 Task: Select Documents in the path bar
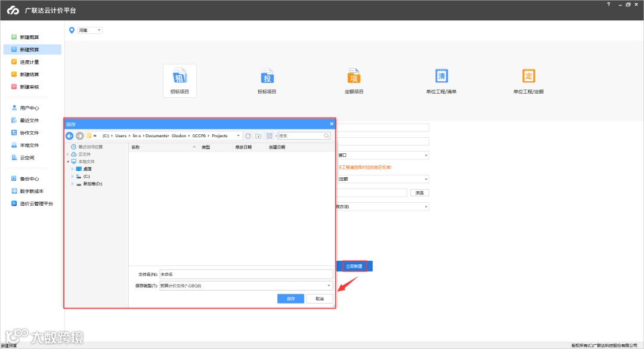coord(156,135)
